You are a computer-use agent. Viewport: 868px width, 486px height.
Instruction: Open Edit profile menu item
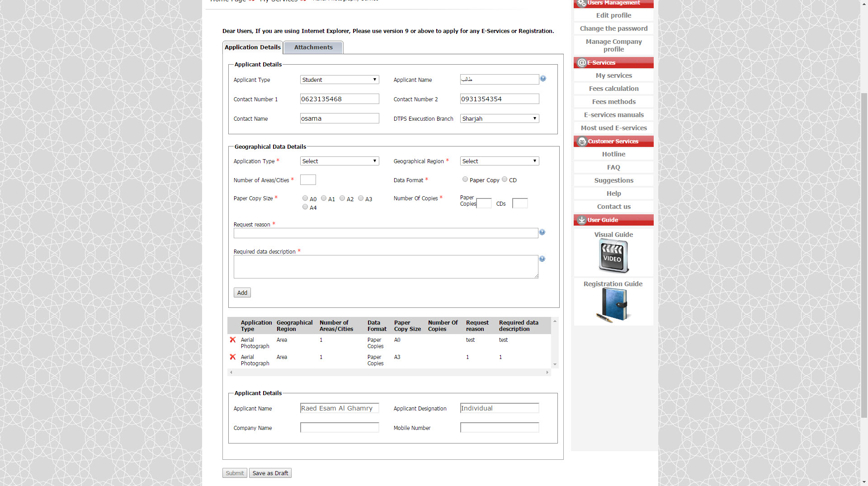click(x=613, y=15)
